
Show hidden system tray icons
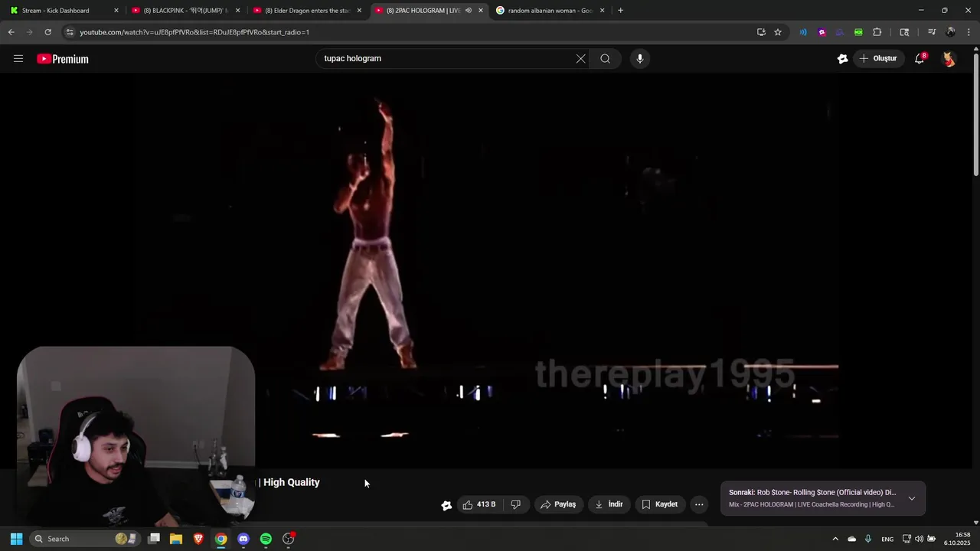coord(835,539)
